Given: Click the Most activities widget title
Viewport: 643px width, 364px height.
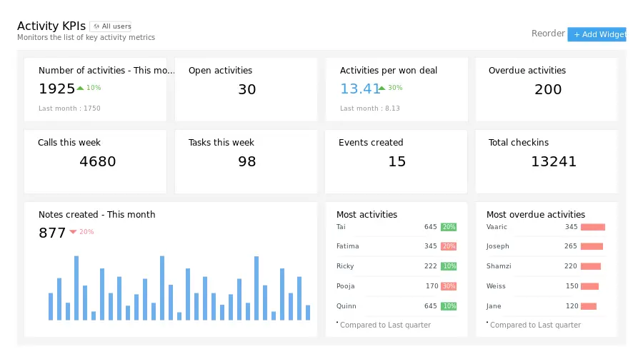Looking at the screenshot, I should click(x=367, y=215).
